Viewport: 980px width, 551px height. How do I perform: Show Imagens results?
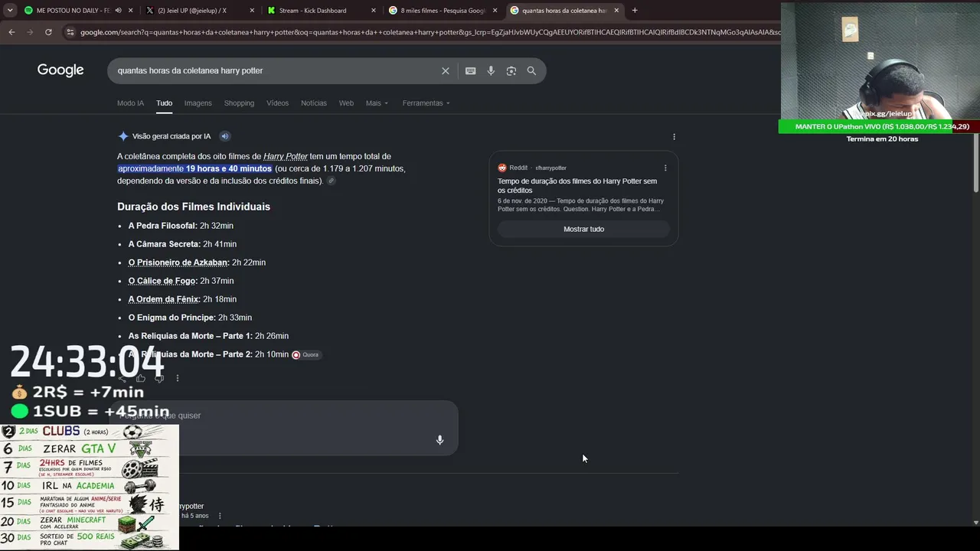coord(198,103)
